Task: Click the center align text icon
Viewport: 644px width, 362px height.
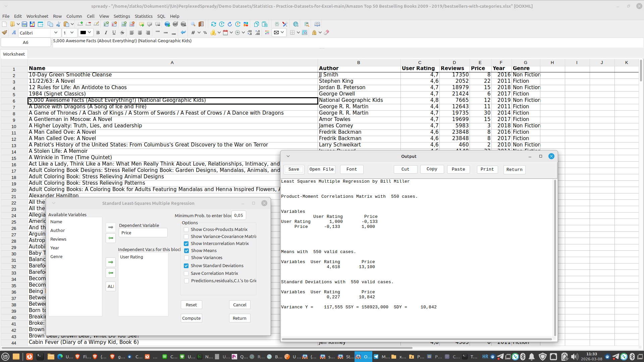Action: coord(140,33)
